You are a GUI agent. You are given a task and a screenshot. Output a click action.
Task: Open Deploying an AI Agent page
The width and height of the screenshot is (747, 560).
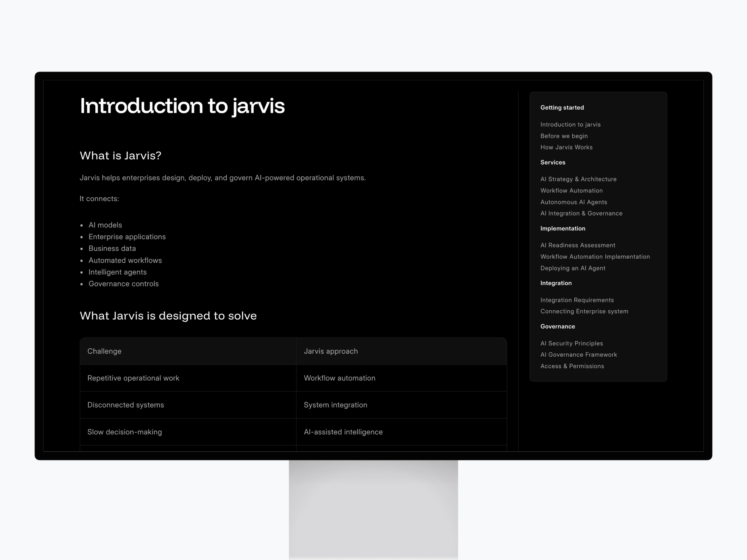click(573, 268)
